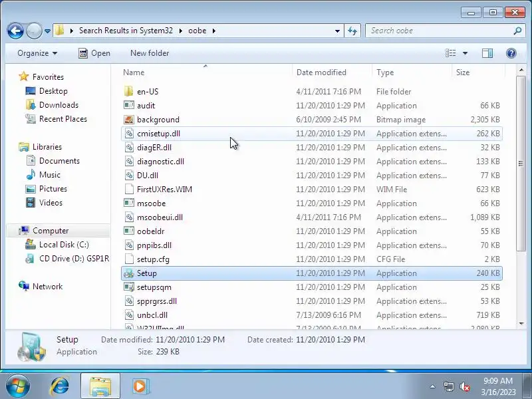Click the scroll up arrow of the file list

(521, 70)
